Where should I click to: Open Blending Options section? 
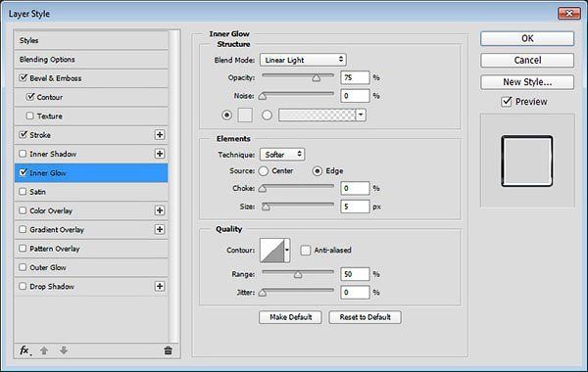coord(91,59)
